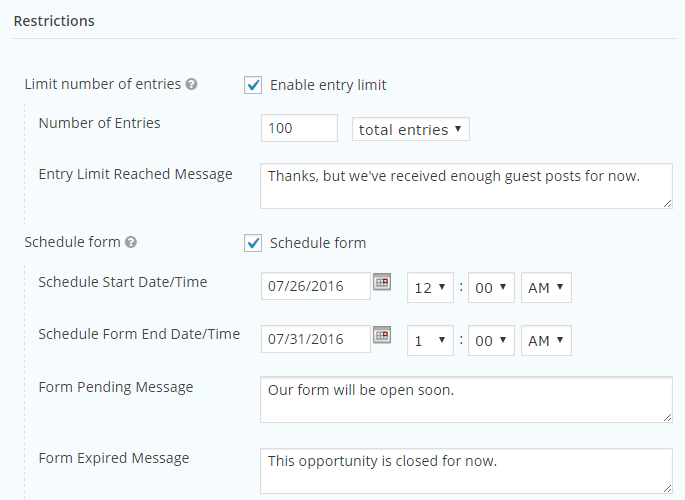Uncheck the Schedule form checkbox
Viewport: 685px width, 500px height.
[x=253, y=243]
